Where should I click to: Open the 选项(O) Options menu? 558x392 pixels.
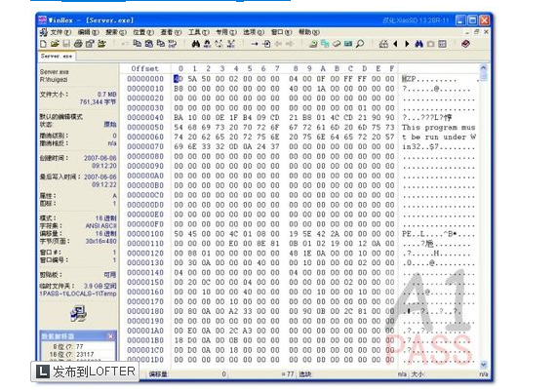coord(254,32)
